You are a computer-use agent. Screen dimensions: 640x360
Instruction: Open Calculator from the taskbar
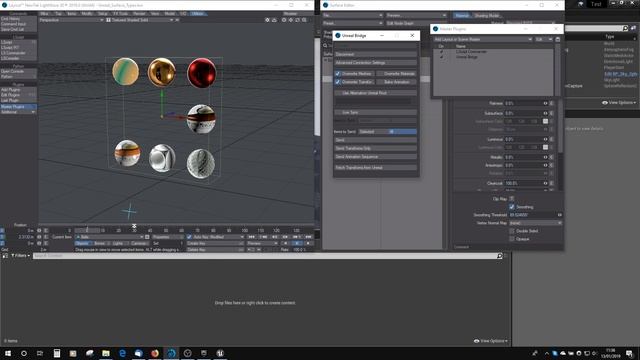pos(57,353)
